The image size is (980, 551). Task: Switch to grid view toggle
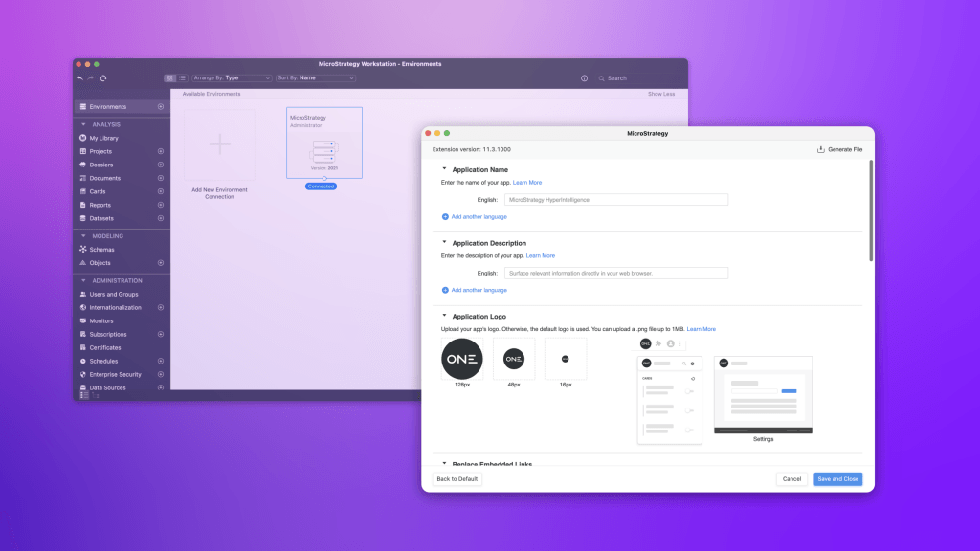tap(169, 77)
